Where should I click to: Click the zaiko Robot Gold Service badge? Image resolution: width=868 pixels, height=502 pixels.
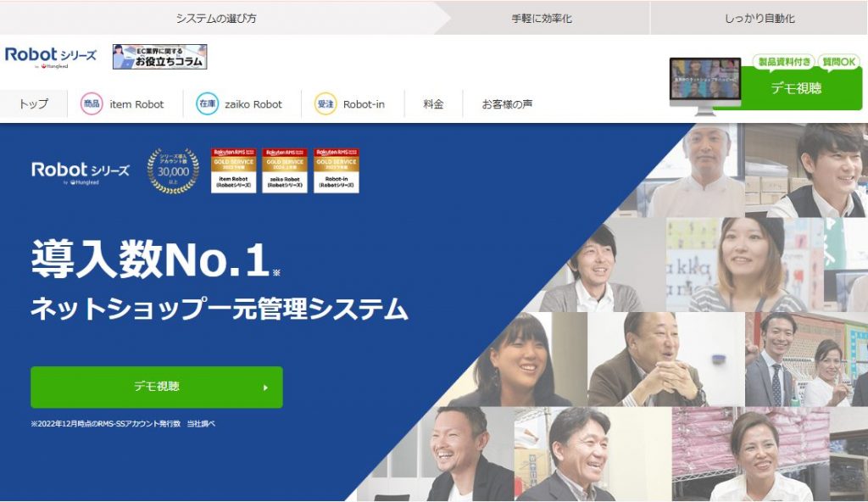coord(285,170)
